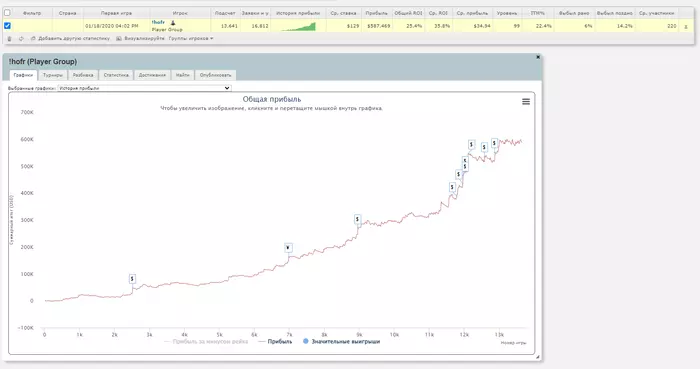Toggle 'Прибыль за минусом рейка' legend series

pyautogui.click(x=206, y=342)
